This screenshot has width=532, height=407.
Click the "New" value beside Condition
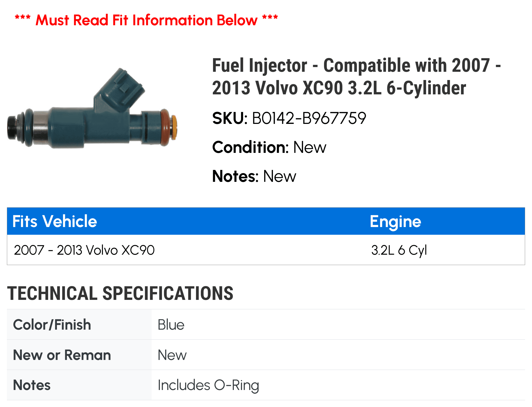310,147
